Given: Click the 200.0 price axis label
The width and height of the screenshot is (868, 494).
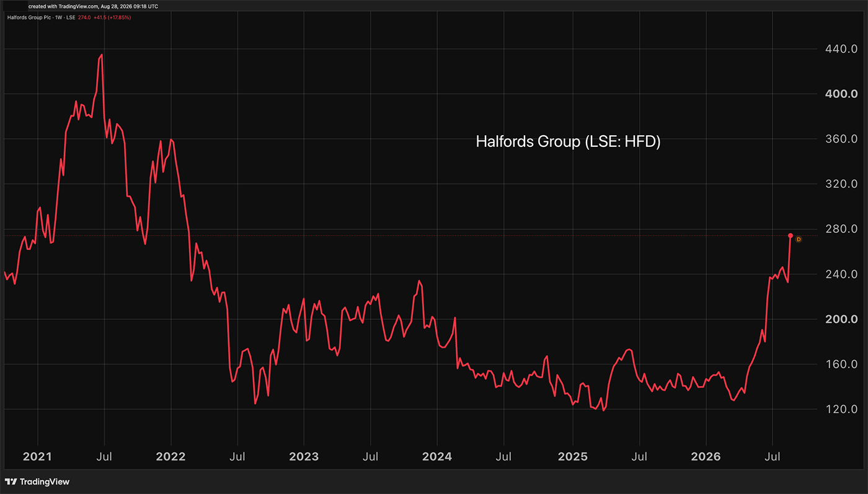Looking at the screenshot, I should click(x=841, y=319).
